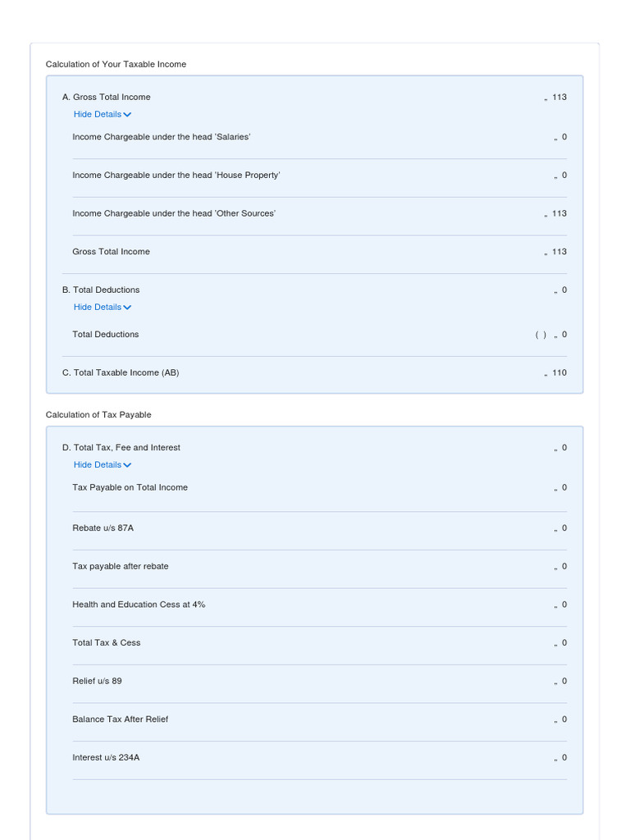Click 'Calculation of Your Taxable Income' heading

point(116,64)
